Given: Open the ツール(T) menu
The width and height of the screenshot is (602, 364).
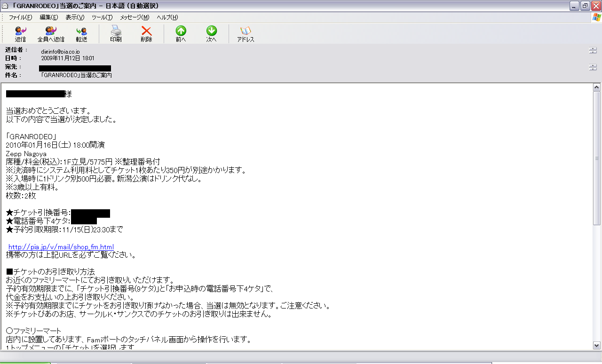Looking at the screenshot, I should click(x=102, y=17).
